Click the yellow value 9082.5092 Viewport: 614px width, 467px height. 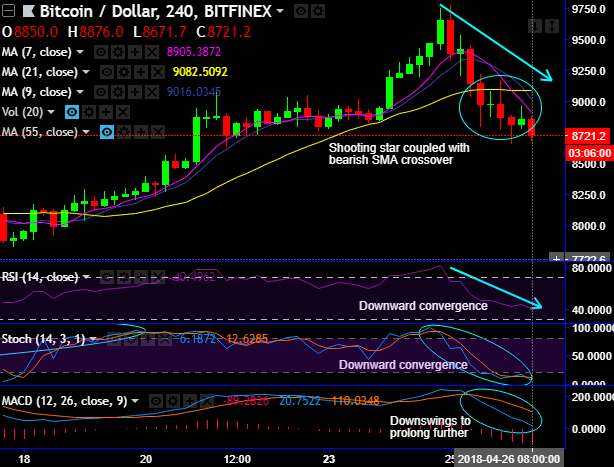point(200,72)
